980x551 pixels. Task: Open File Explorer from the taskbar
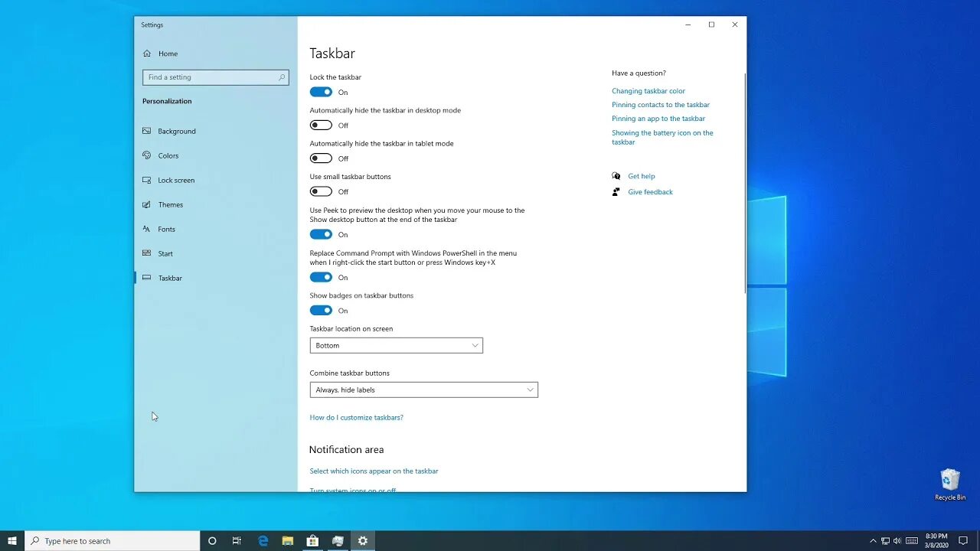[288, 541]
